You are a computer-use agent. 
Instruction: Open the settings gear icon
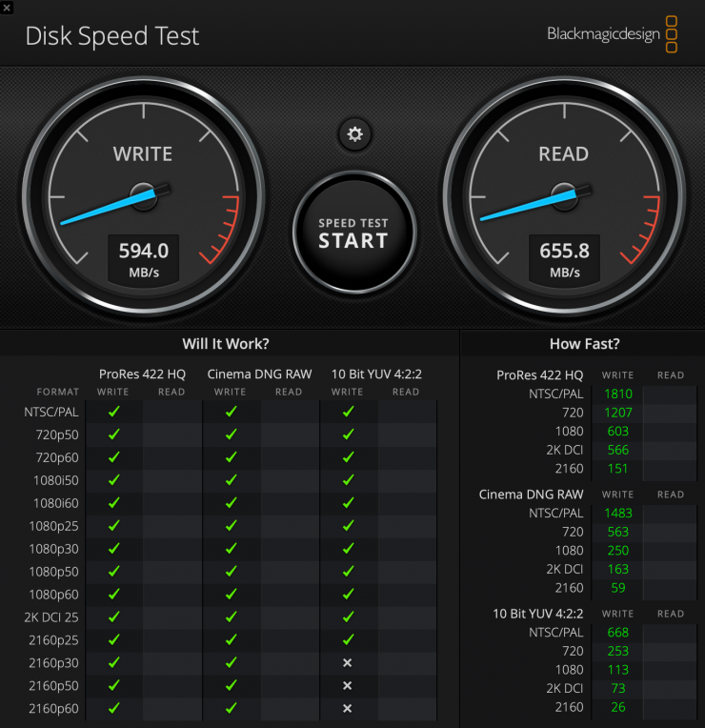point(355,134)
